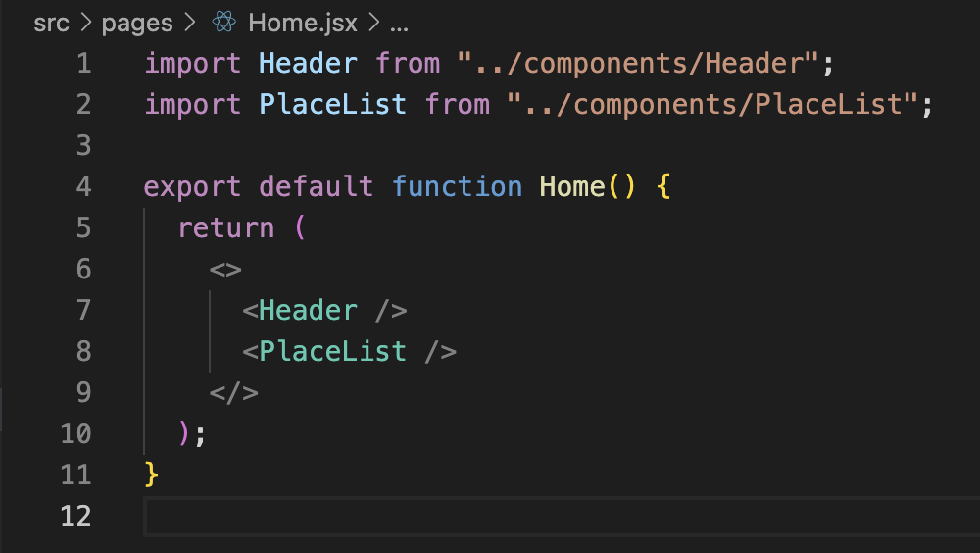Expand the ellipsis breadcrumb symbols list

pyautogui.click(x=399, y=25)
